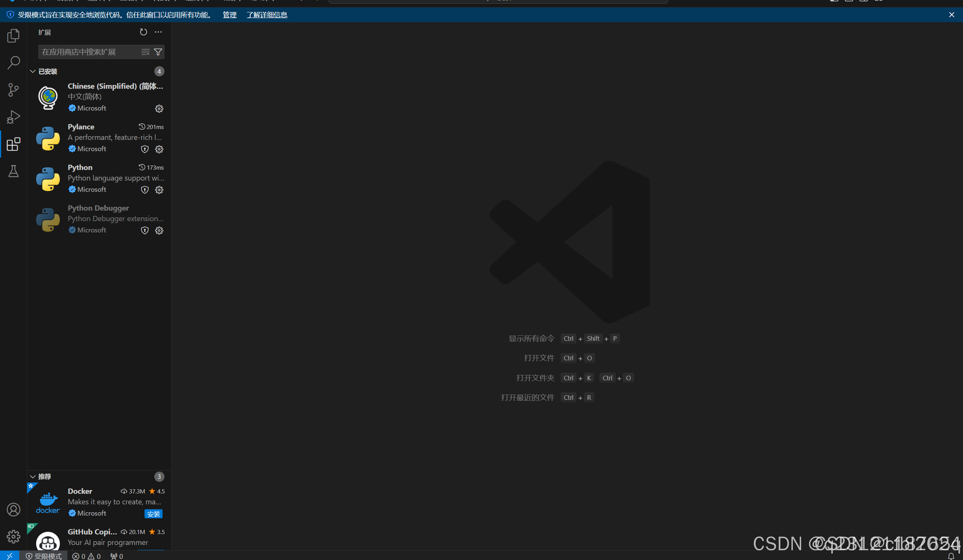Screen dimensions: 963x560
Task: Collapse the 已安装 section
Action: (x=33, y=71)
